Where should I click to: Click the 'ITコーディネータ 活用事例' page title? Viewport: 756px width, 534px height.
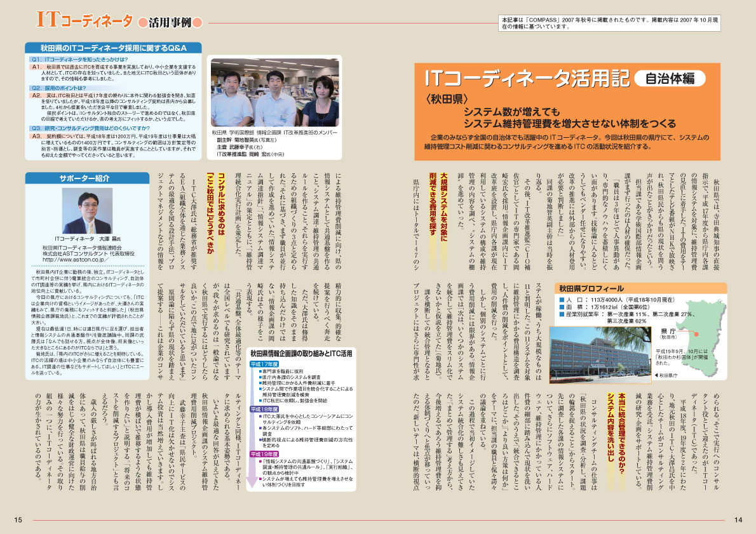tap(119, 20)
